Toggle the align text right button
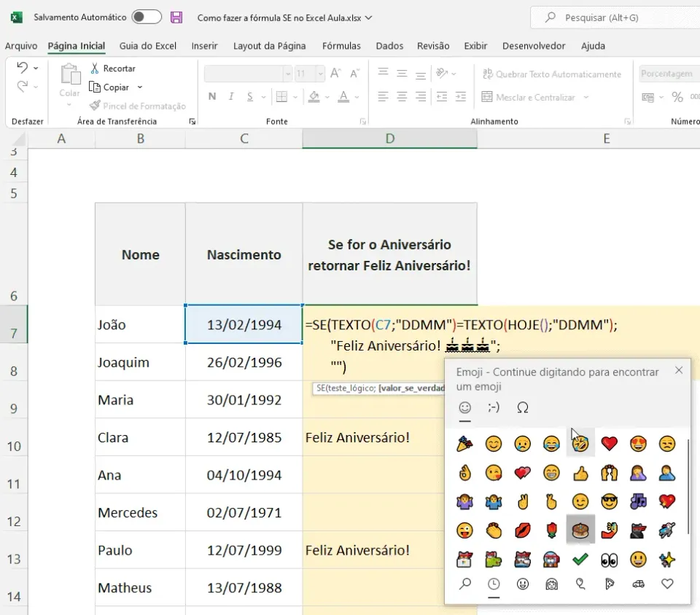The width and height of the screenshot is (700, 615). (x=421, y=96)
